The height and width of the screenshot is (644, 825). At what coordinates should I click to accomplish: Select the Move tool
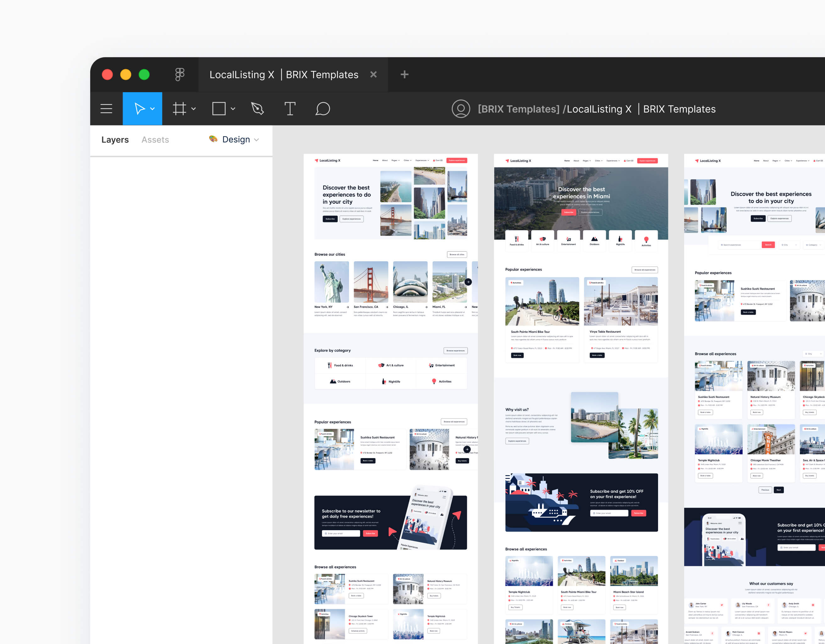(139, 108)
